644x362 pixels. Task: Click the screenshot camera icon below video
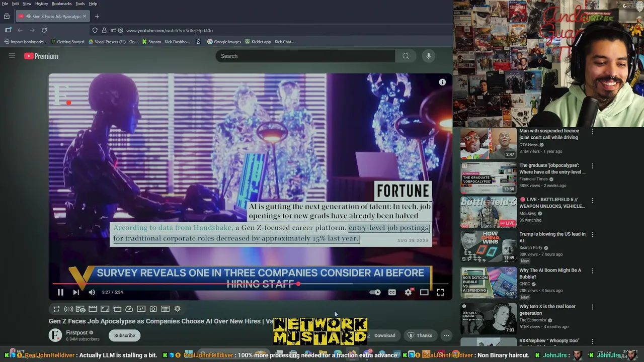click(x=153, y=309)
